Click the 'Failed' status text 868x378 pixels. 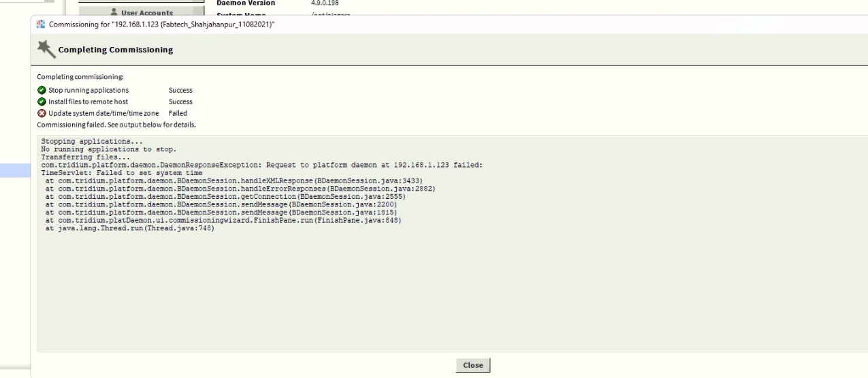177,113
